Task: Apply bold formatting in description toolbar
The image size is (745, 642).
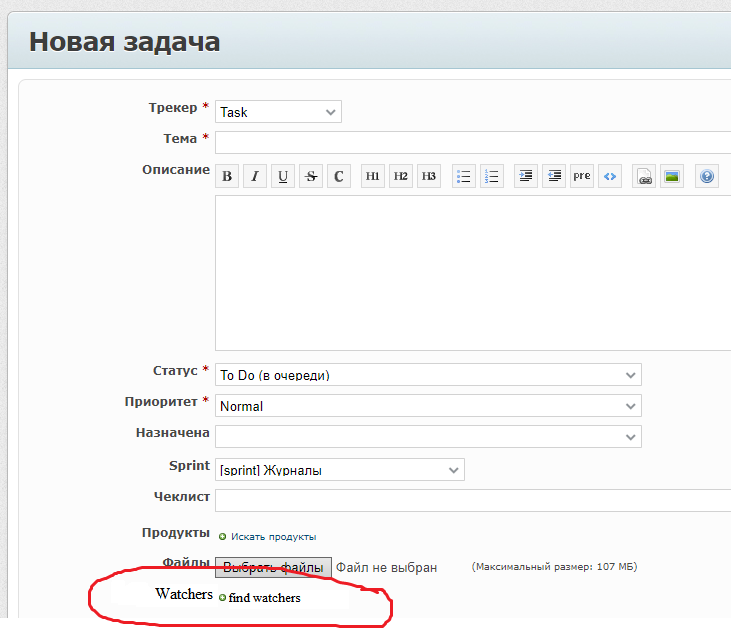Action: 227,176
